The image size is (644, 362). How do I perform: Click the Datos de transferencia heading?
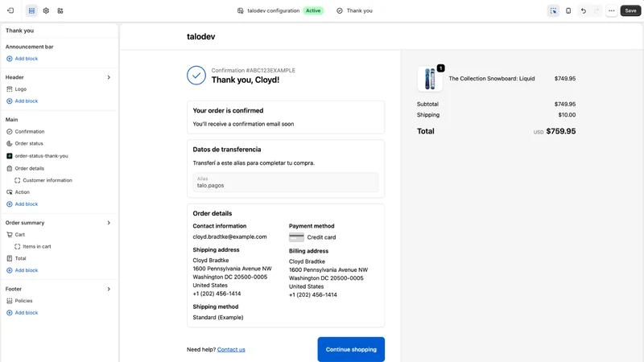click(x=227, y=150)
